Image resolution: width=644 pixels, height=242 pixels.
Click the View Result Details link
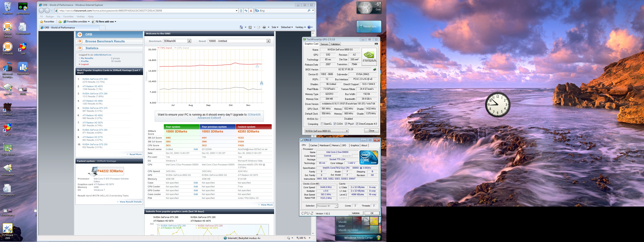(x=130, y=202)
